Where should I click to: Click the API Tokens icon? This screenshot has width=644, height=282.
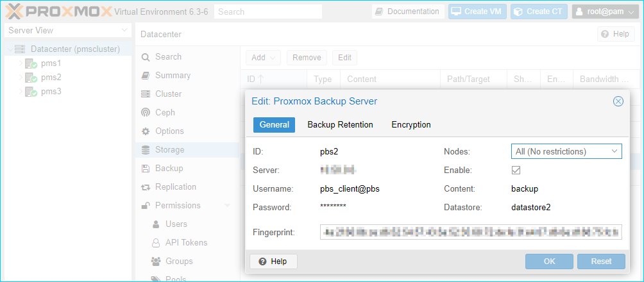[x=156, y=243]
